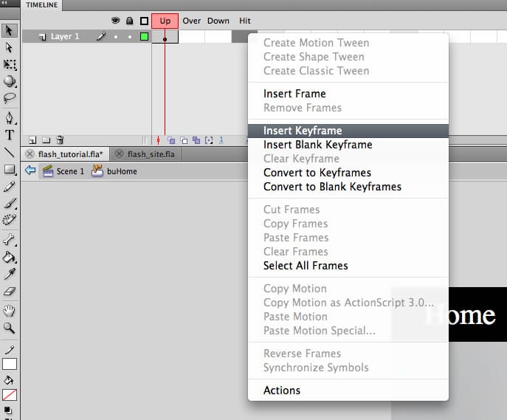The height and width of the screenshot is (420, 507).
Task: Select the Pencil tool
Action: 9,187
